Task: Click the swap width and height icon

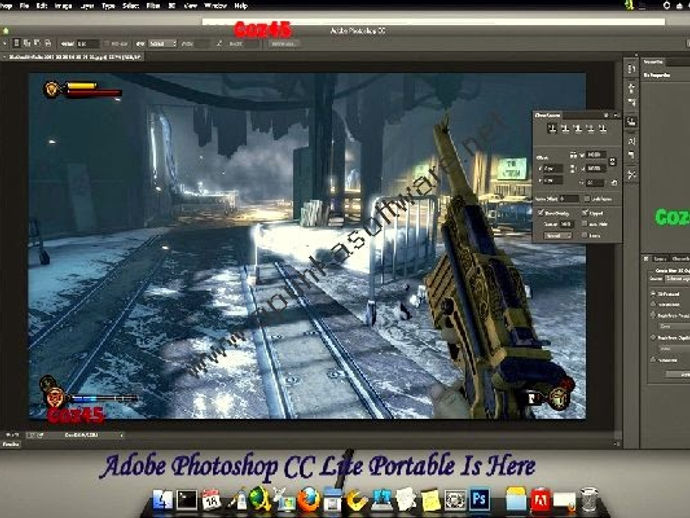Action: click(x=219, y=43)
